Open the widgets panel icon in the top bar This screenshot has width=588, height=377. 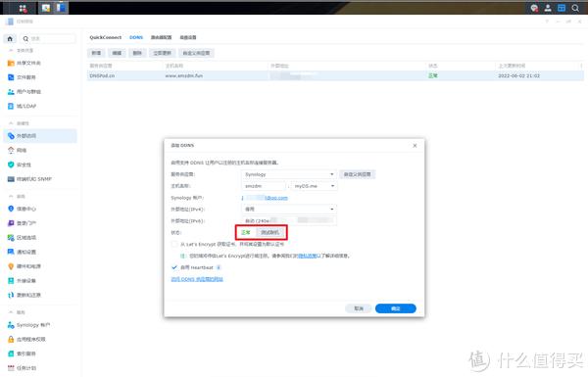point(562,8)
